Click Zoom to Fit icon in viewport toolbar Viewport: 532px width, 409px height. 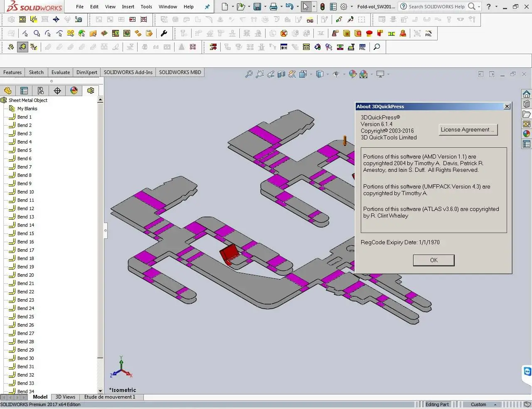[x=249, y=74]
